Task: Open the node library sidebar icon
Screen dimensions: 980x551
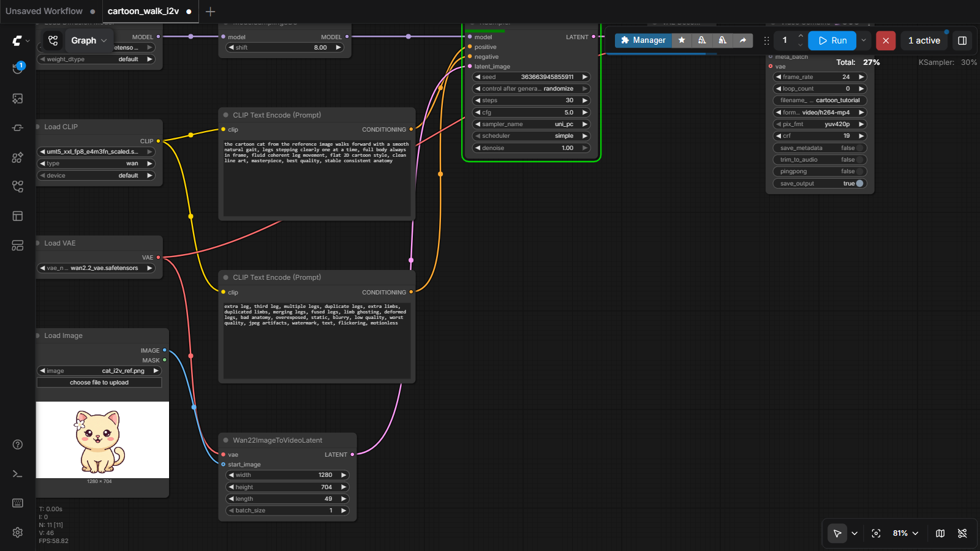Action: (x=18, y=128)
